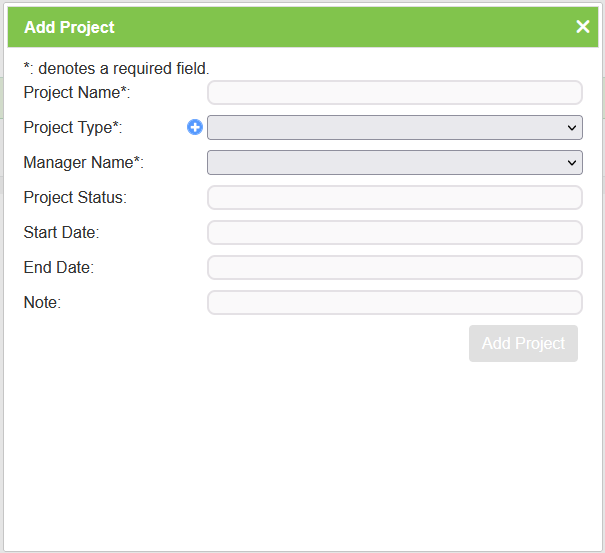605x553 pixels.
Task: Expand the Manager Name combo box
Action: (394, 162)
